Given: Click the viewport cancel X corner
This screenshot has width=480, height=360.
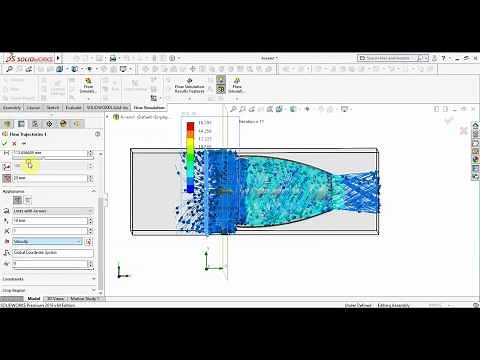Looking at the screenshot, I should pyautogui.click(x=464, y=131).
